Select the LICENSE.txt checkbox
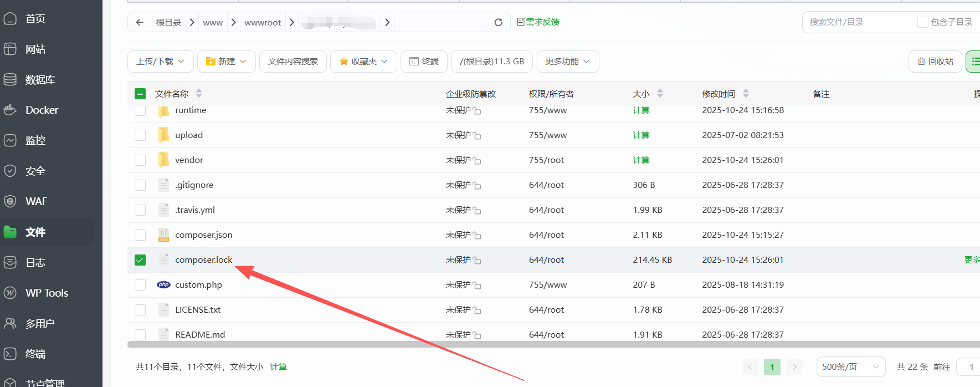The image size is (980, 387). pyautogui.click(x=140, y=310)
